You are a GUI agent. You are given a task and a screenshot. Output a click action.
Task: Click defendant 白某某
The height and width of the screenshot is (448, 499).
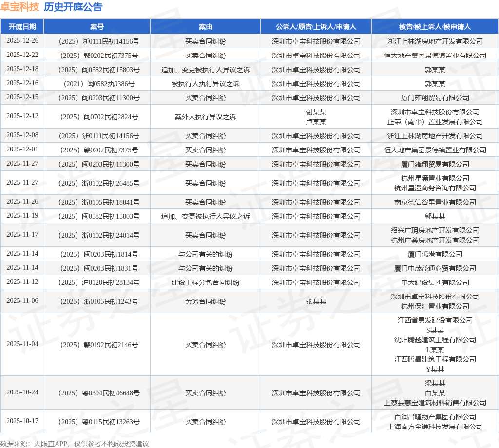click(x=435, y=393)
